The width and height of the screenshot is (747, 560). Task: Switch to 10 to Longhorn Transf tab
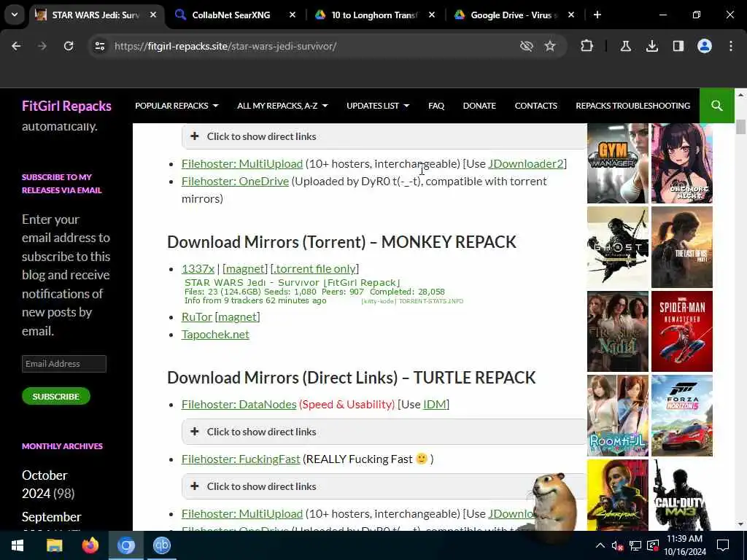(x=374, y=15)
